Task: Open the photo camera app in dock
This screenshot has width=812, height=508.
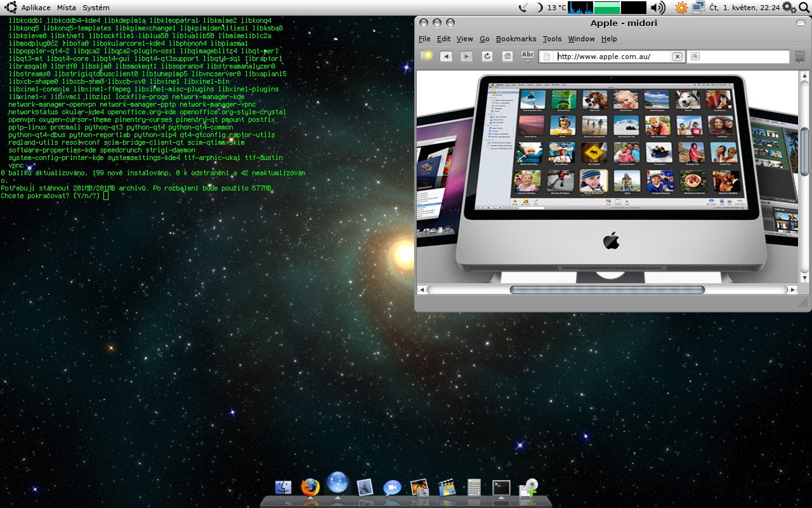Action: (419, 487)
